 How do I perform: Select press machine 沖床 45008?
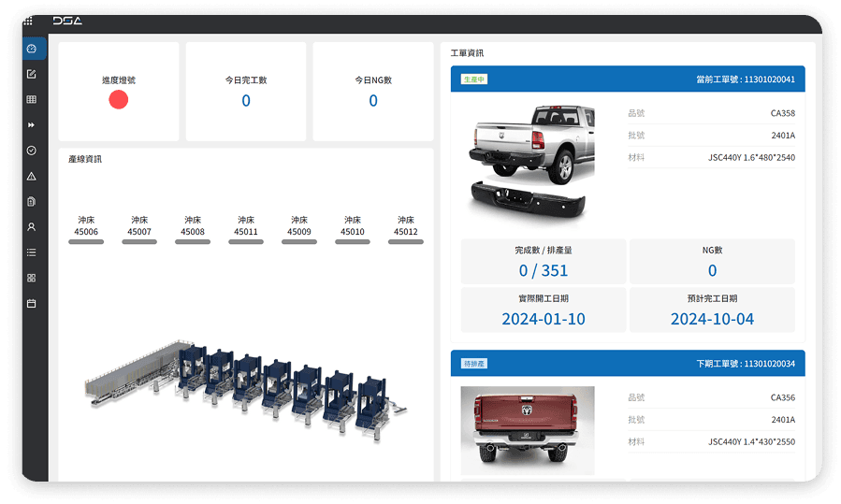(193, 229)
